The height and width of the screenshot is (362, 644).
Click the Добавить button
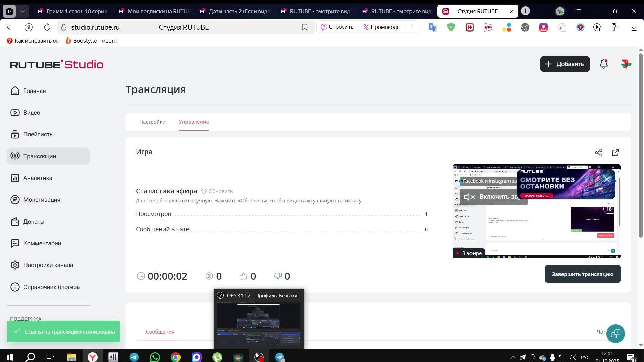(x=565, y=64)
